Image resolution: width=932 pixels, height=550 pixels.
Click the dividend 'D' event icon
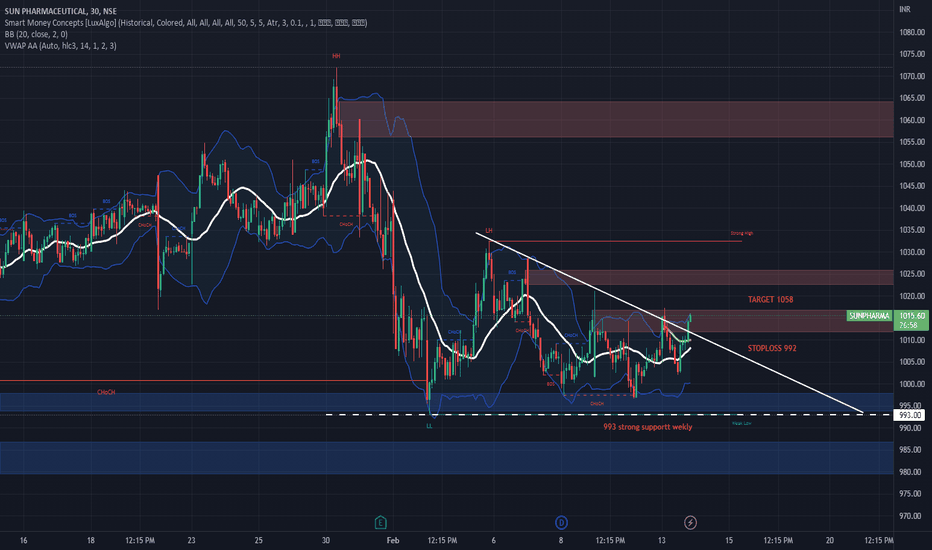click(x=561, y=523)
